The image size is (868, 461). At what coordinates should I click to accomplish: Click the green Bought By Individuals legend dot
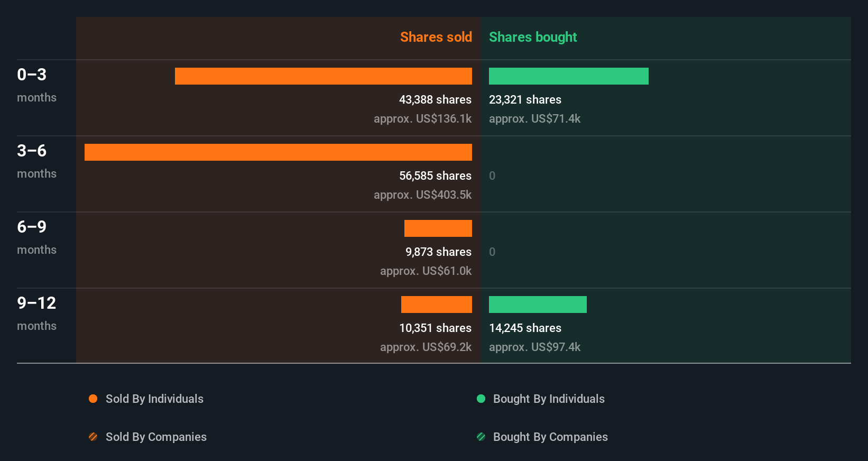481,399
